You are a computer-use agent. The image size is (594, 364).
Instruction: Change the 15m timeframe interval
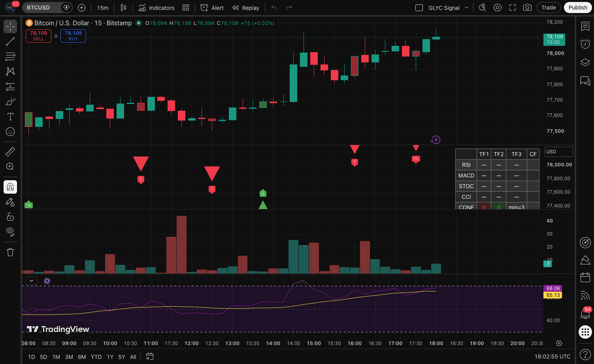point(103,8)
